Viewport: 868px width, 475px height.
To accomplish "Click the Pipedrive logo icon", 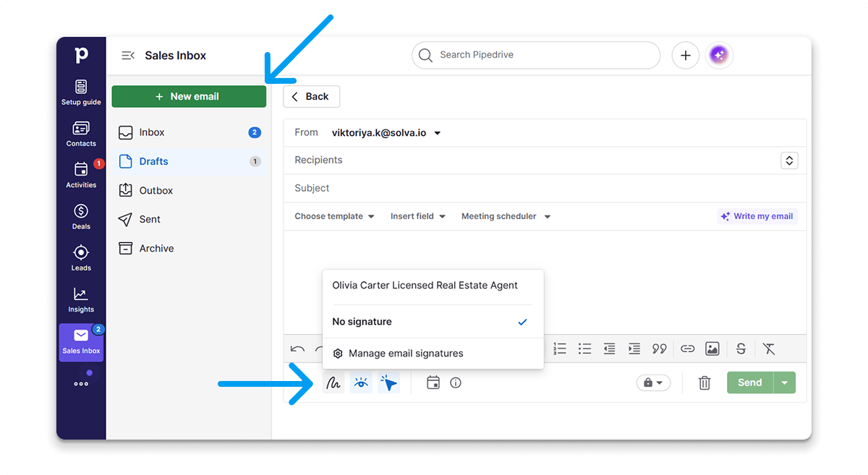I will 81,55.
